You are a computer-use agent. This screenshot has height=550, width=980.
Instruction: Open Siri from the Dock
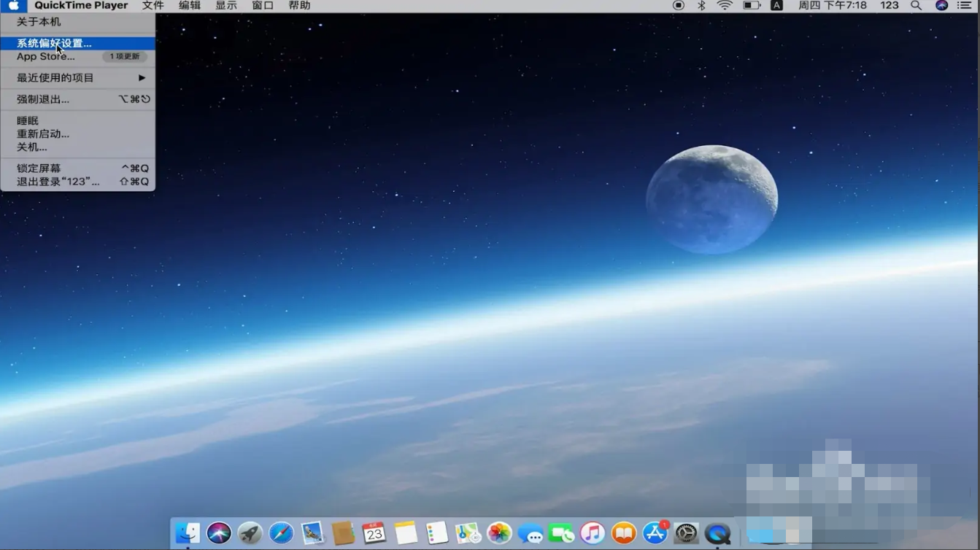pos(218,533)
